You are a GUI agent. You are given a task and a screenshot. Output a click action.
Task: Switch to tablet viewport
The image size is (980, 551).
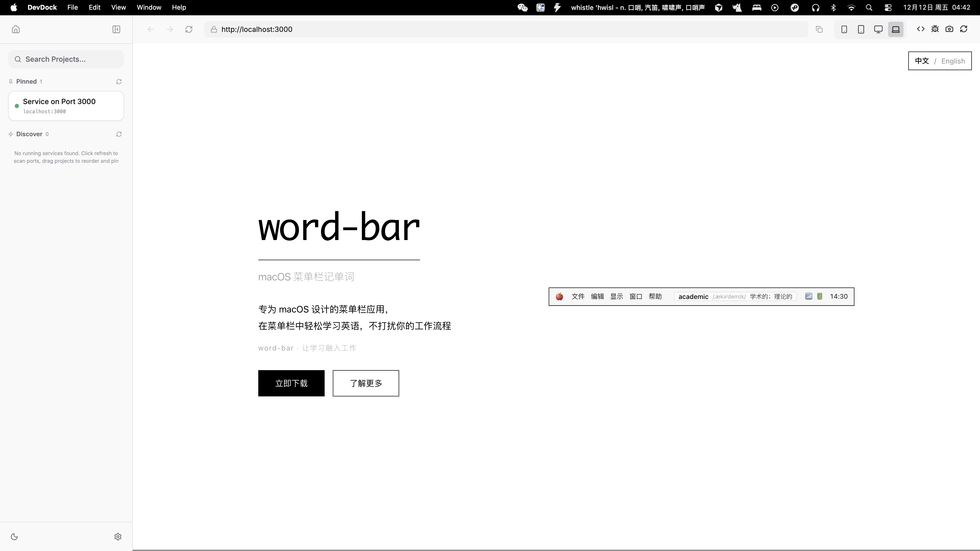pos(861,29)
